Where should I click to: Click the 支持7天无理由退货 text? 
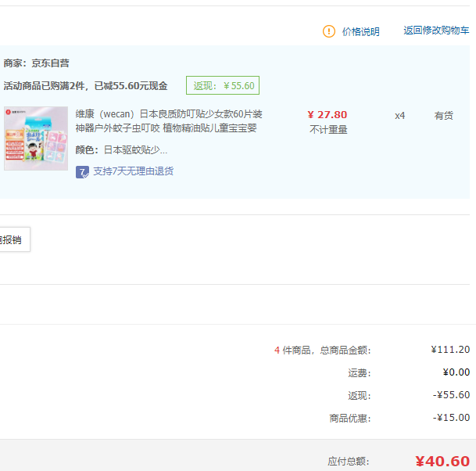click(133, 171)
